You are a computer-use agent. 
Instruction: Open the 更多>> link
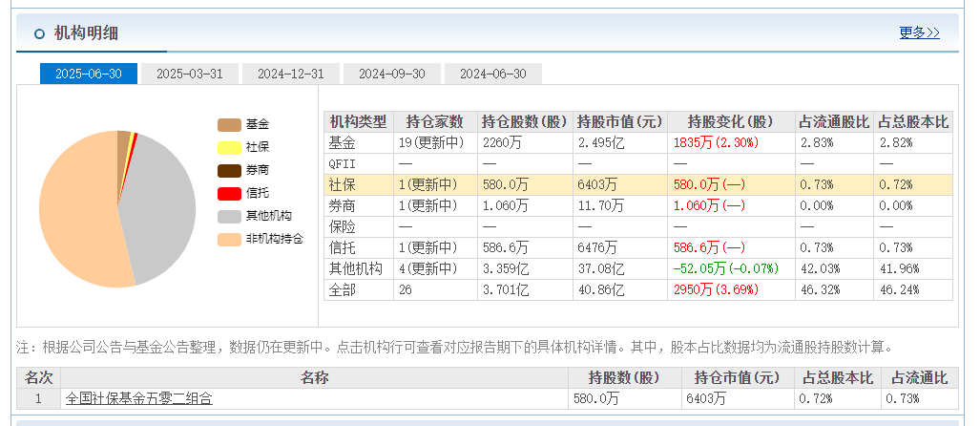pyautogui.click(x=919, y=33)
